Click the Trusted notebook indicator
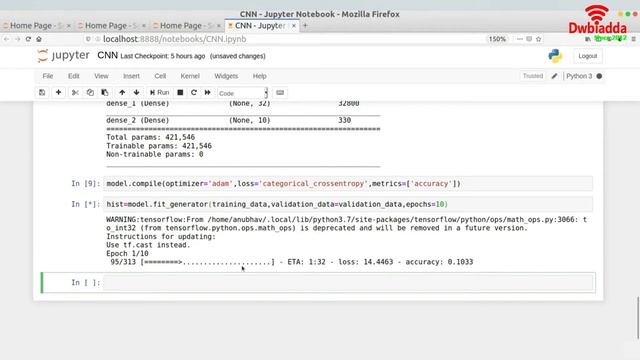The height and width of the screenshot is (360, 640). pyautogui.click(x=533, y=76)
